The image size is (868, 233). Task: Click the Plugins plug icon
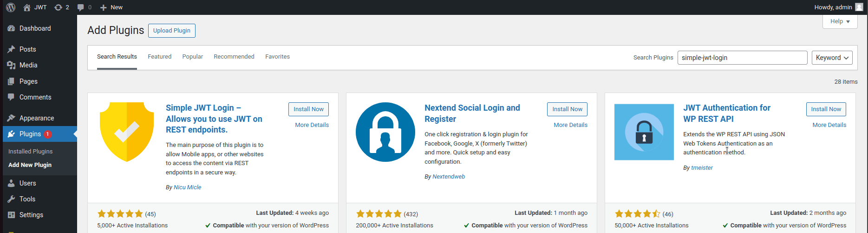(x=11, y=134)
